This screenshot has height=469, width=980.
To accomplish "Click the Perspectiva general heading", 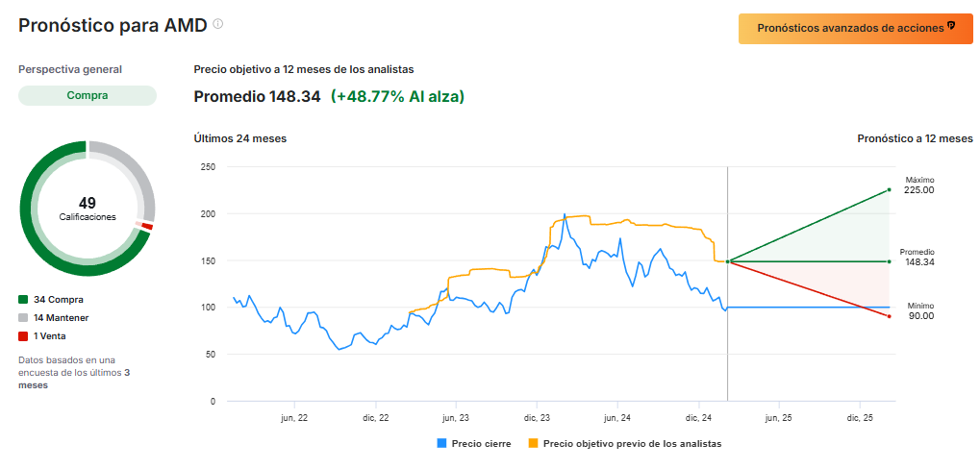I will (x=70, y=69).
